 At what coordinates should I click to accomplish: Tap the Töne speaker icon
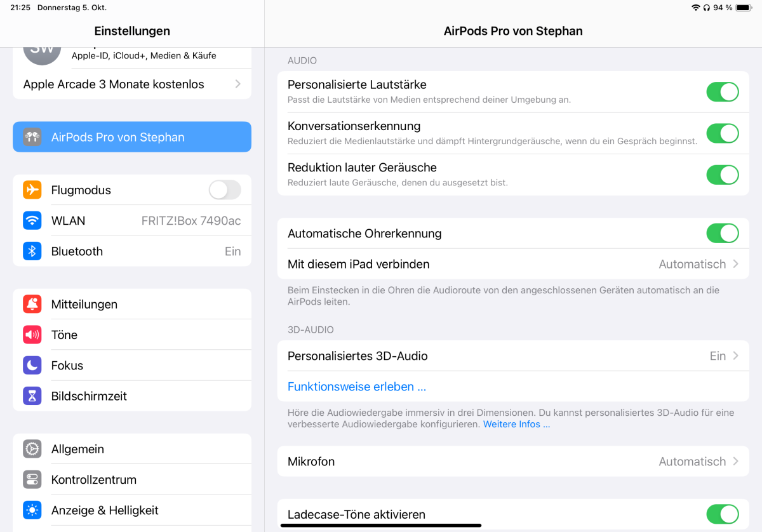tap(32, 335)
